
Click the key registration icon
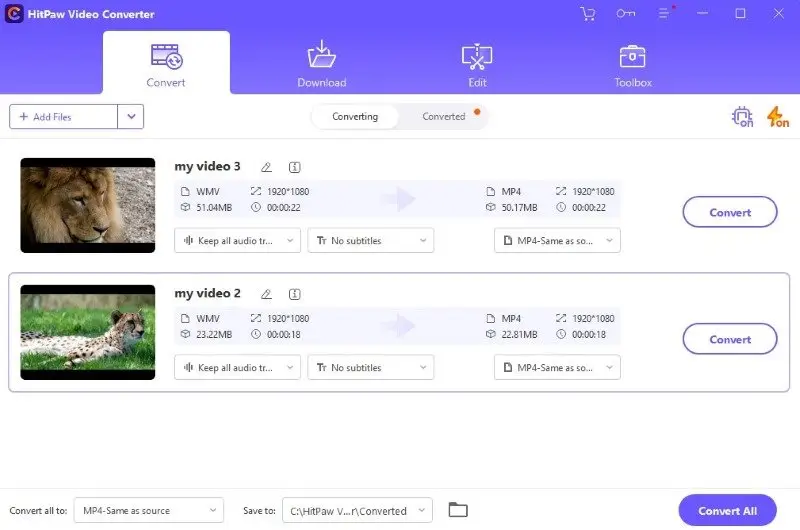pyautogui.click(x=626, y=14)
